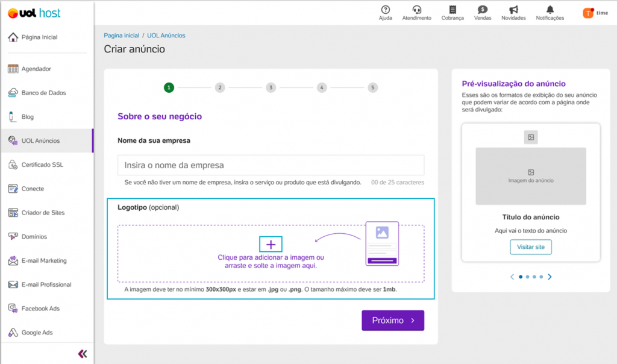Image resolution: width=617 pixels, height=364 pixels.
Task: Select the fourth preview carousel dot
Action: pos(542,277)
